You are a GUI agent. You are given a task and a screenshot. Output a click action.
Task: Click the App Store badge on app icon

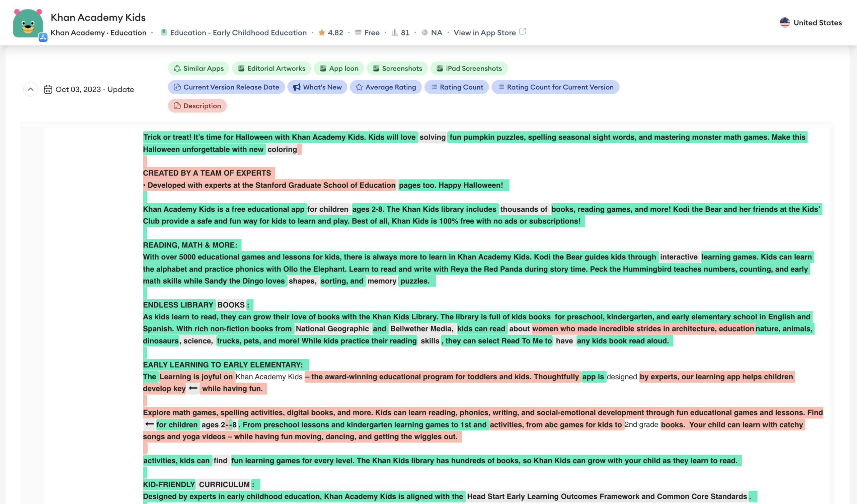click(43, 37)
